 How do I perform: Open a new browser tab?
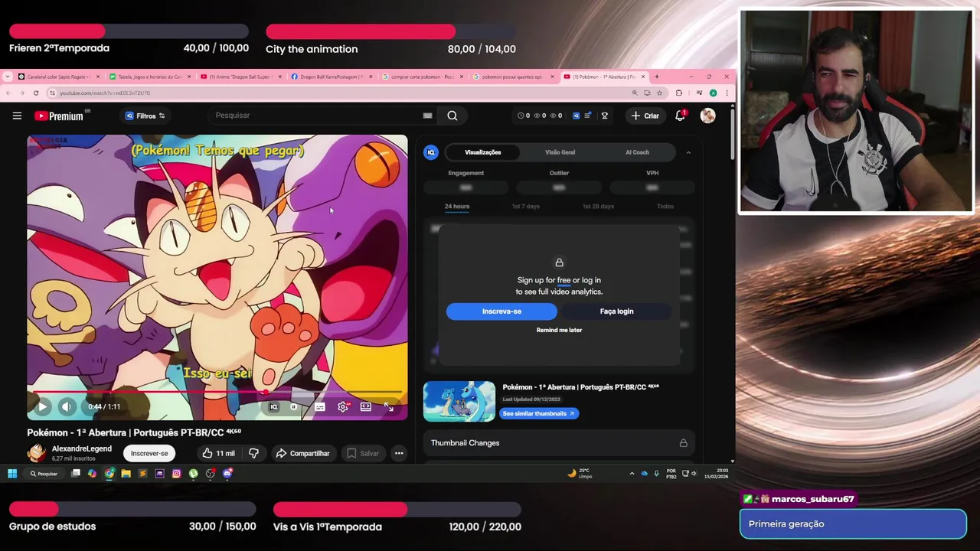pos(656,77)
